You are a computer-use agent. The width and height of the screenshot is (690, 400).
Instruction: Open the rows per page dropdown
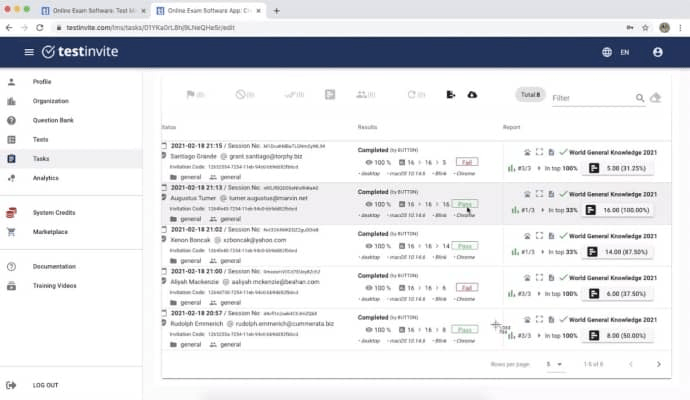[554, 364]
